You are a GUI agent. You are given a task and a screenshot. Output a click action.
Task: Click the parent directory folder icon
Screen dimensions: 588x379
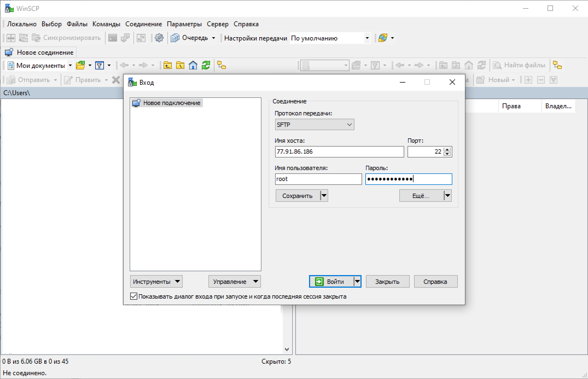[167, 65]
